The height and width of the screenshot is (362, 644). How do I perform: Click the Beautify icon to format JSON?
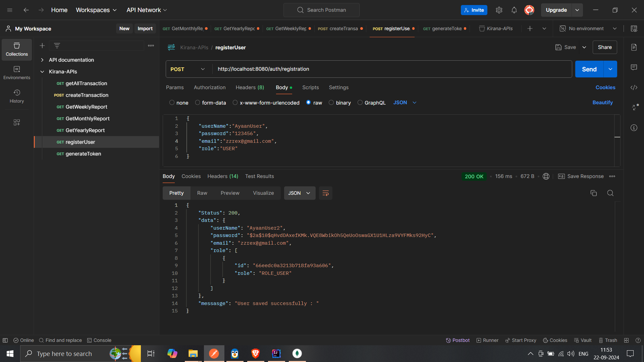click(602, 102)
